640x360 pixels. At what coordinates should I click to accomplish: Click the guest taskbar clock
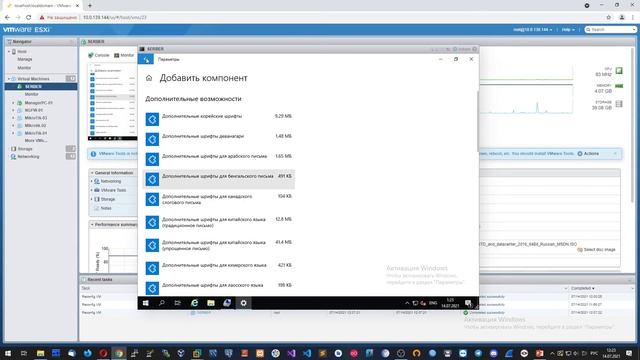tap(451, 303)
